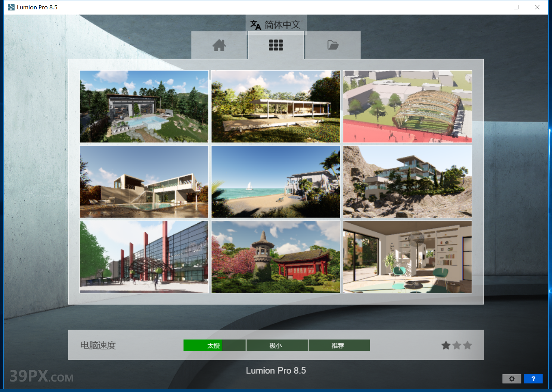Open the Chinese pagoda garden example
This screenshot has width=552, height=392.
[276, 257]
